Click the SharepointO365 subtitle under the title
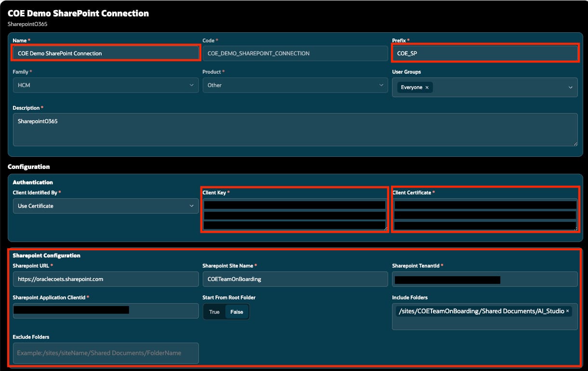Viewport: 588px width, 371px height. [27, 24]
